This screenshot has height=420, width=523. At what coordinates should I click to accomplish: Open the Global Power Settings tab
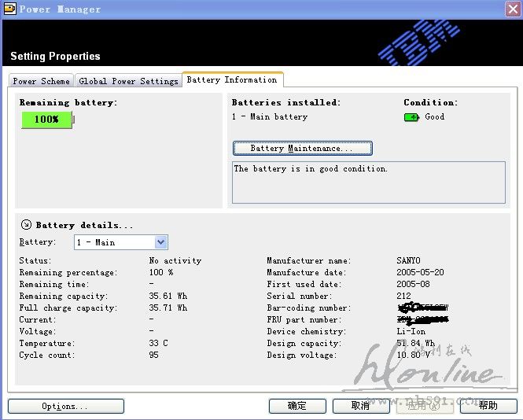point(128,81)
